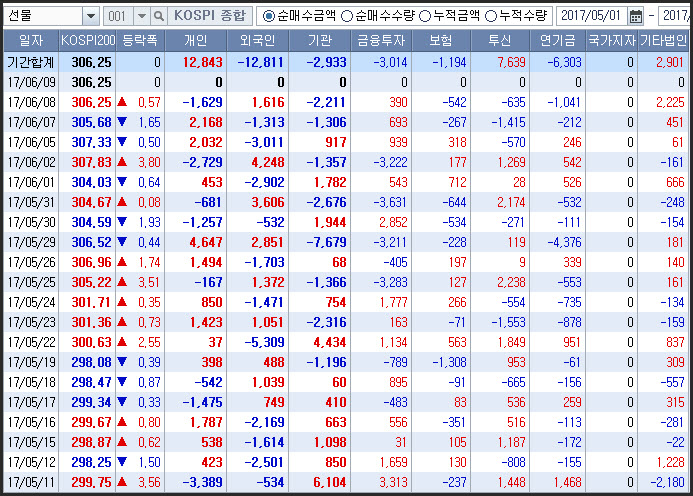Select the 17/05/12 date row
Image resolution: width=693 pixels, height=496 pixels.
tap(346, 462)
